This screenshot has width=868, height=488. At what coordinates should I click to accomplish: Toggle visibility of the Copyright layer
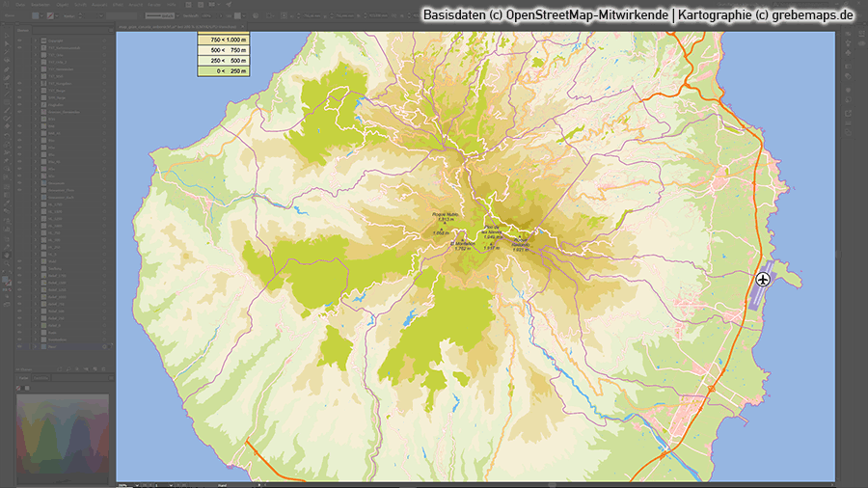click(x=19, y=40)
